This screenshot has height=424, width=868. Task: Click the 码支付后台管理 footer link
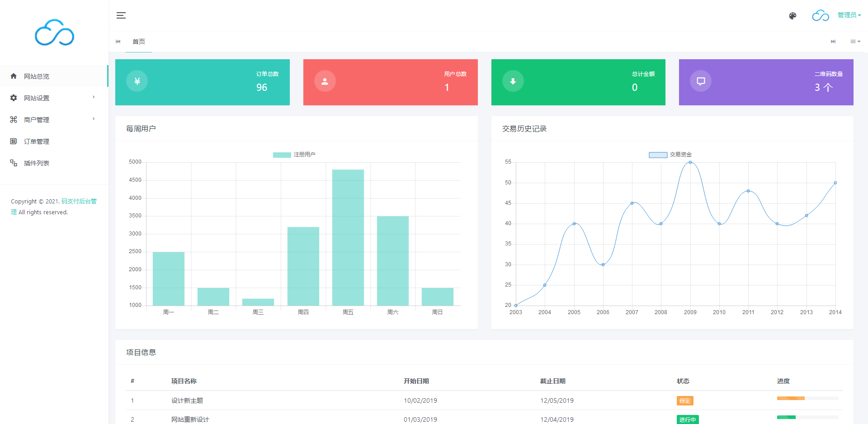pos(79,202)
